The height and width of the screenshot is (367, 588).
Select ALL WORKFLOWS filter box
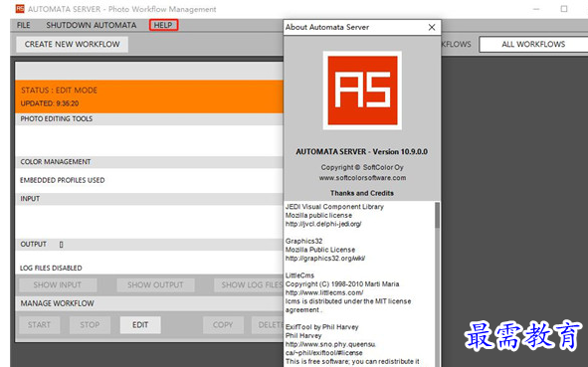[x=533, y=44]
